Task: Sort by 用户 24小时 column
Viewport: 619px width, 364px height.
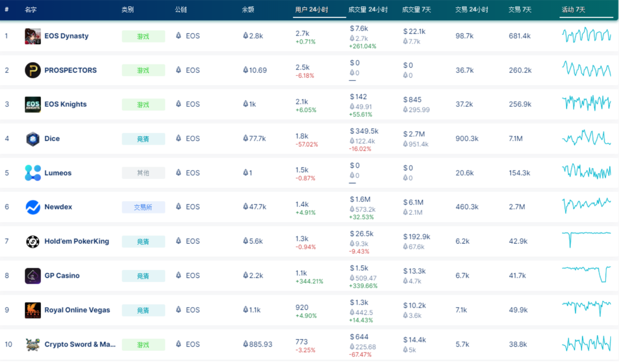Action: (x=311, y=9)
